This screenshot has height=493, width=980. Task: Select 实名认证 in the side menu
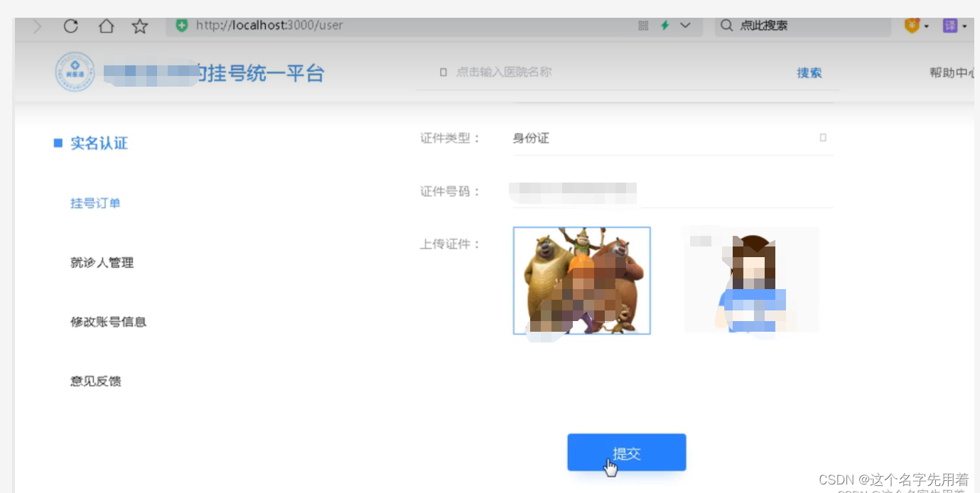[99, 143]
